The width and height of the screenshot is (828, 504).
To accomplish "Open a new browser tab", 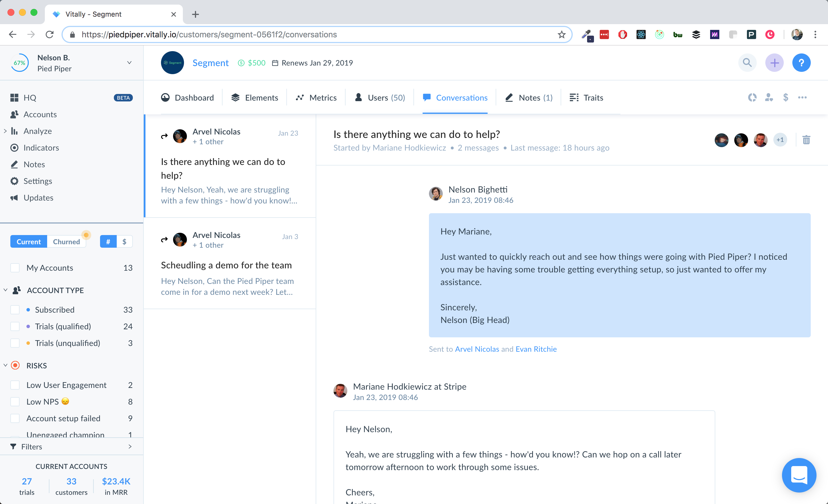I will click(x=195, y=14).
